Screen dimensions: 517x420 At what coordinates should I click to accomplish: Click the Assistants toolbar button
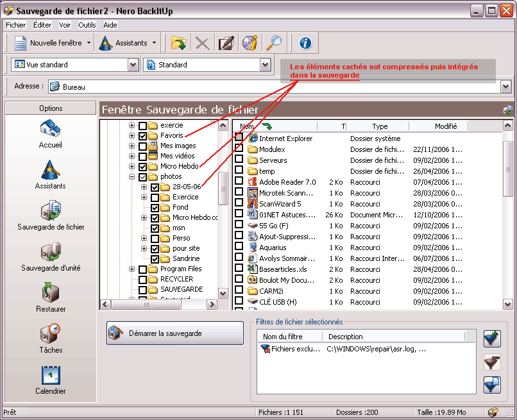(123, 43)
